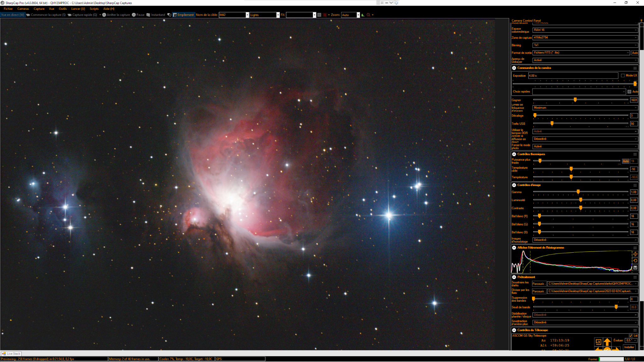Open the Live Stack tab at the bottom
The height and width of the screenshot is (362, 644).
tap(11, 354)
